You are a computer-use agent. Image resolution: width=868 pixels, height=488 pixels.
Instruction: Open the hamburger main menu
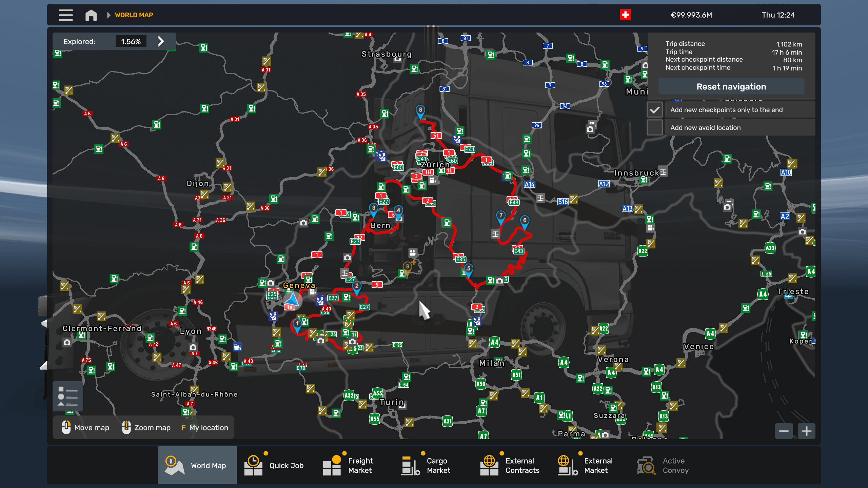66,15
